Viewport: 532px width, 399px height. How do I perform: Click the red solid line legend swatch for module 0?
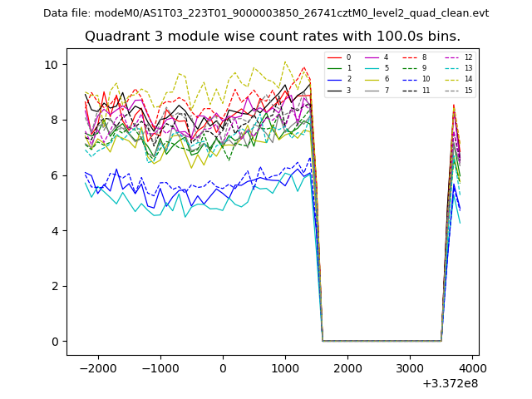(x=334, y=57)
